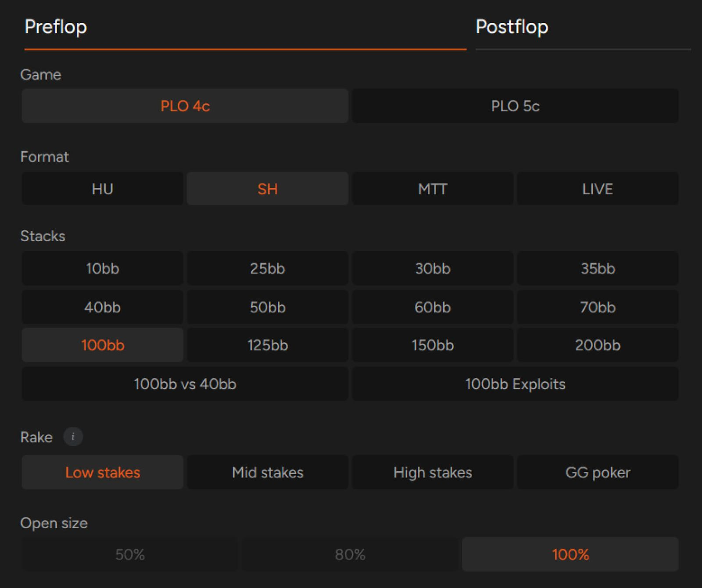
Task: Set open size to 50%
Action: click(130, 555)
